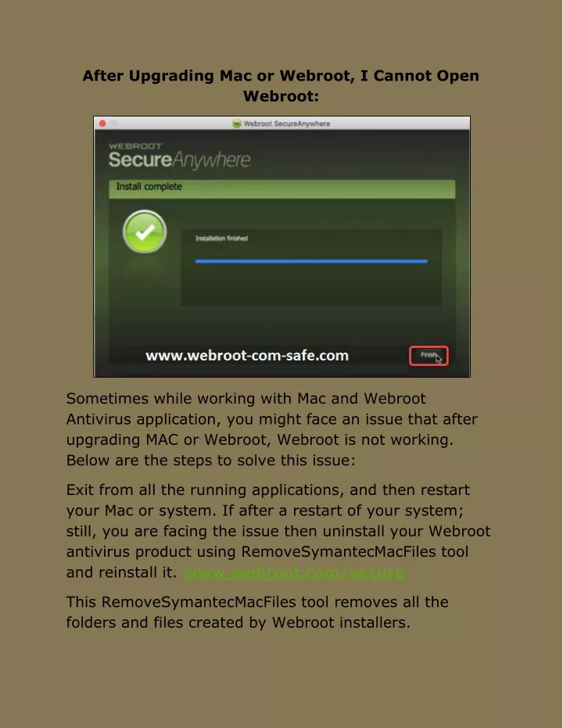The width and height of the screenshot is (563, 728).
Task: Click the blue installation progress bar
Action: tap(311, 261)
